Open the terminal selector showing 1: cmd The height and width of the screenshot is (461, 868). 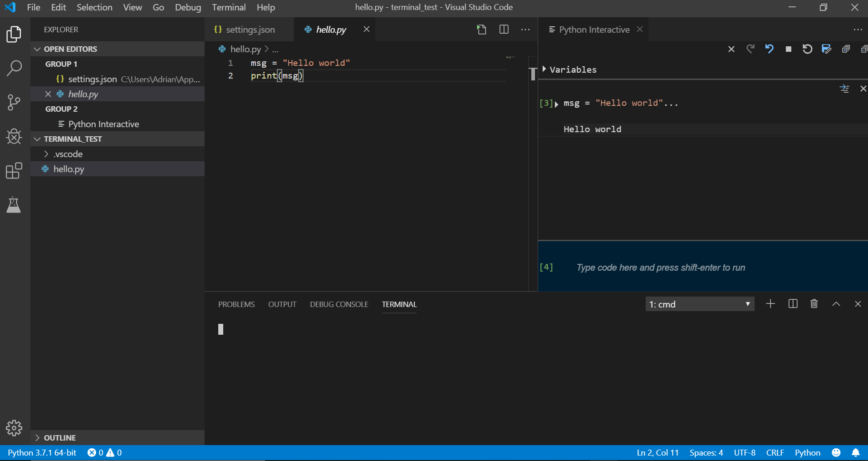pyautogui.click(x=699, y=304)
